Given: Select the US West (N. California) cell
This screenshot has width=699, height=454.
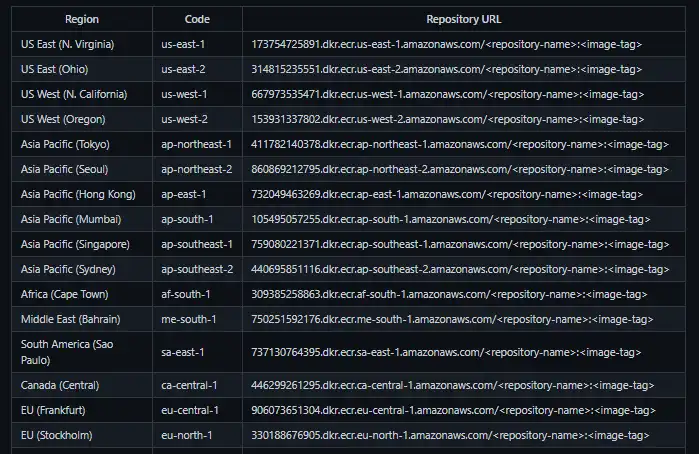Looking at the screenshot, I should click(x=82, y=94).
